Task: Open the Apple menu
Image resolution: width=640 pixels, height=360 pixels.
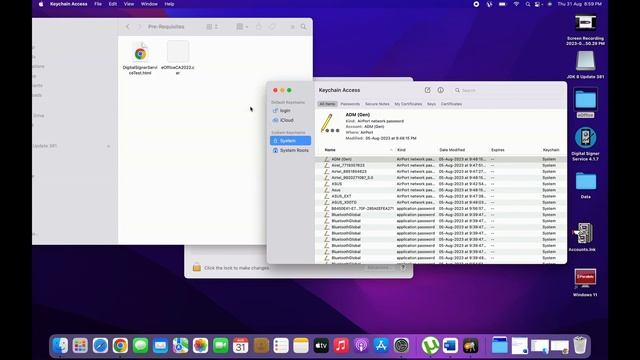Action: pos(41,4)
